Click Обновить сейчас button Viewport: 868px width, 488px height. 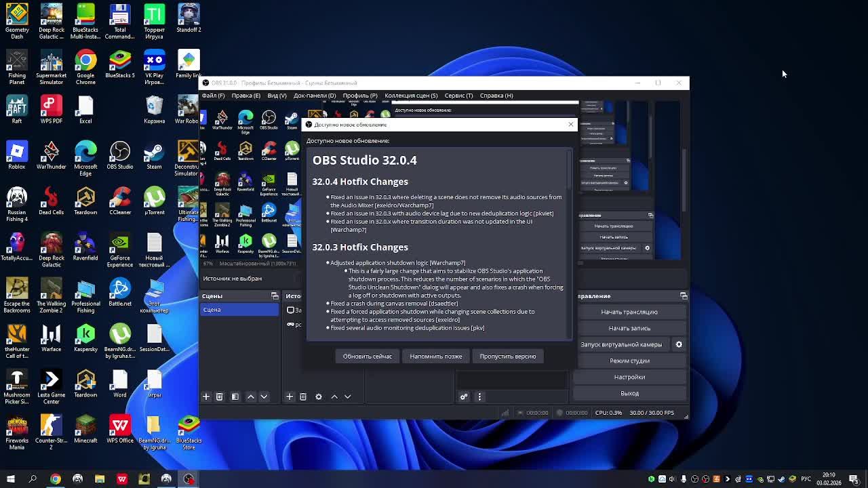367,357
